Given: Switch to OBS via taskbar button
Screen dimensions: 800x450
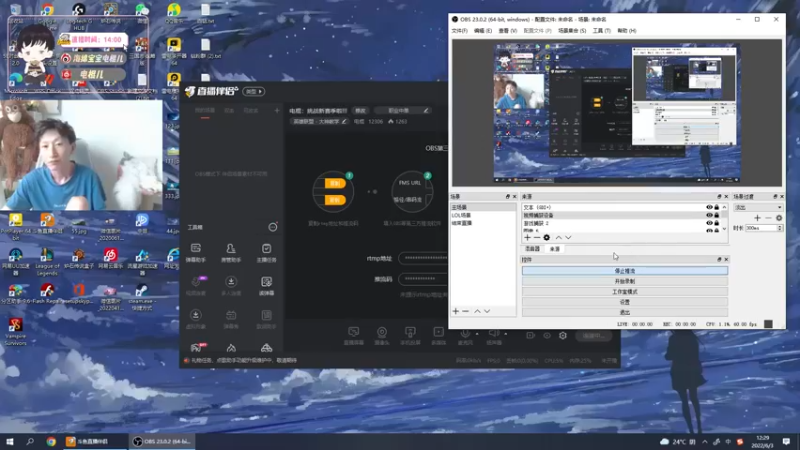Looking at the screenshot, I should pyautogui.click(x=162, y=441).
